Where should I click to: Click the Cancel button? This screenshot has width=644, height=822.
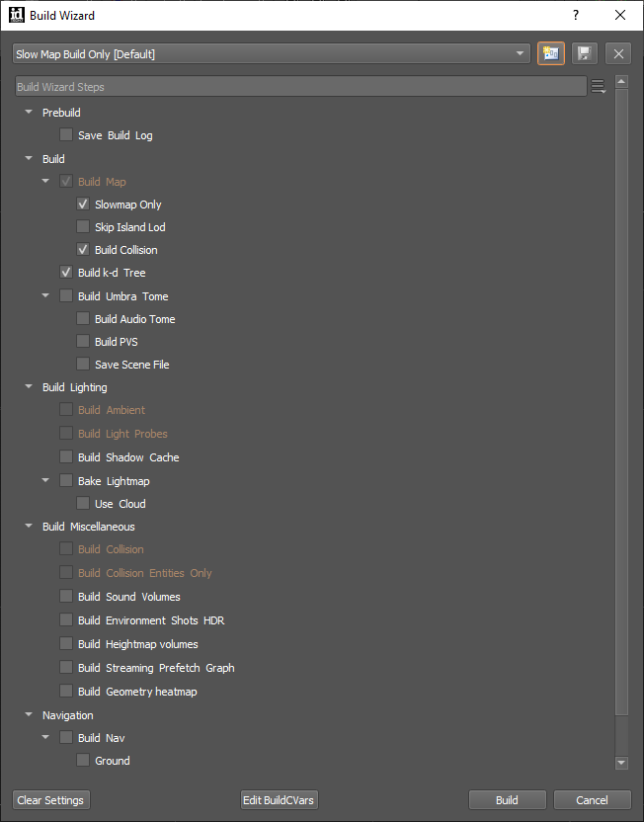[x=592, y=800]
